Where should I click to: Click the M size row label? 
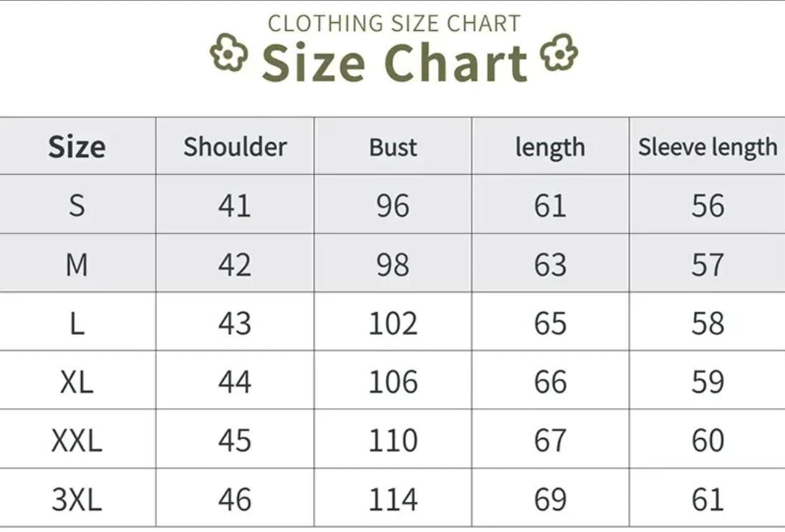tap(77, 265)
